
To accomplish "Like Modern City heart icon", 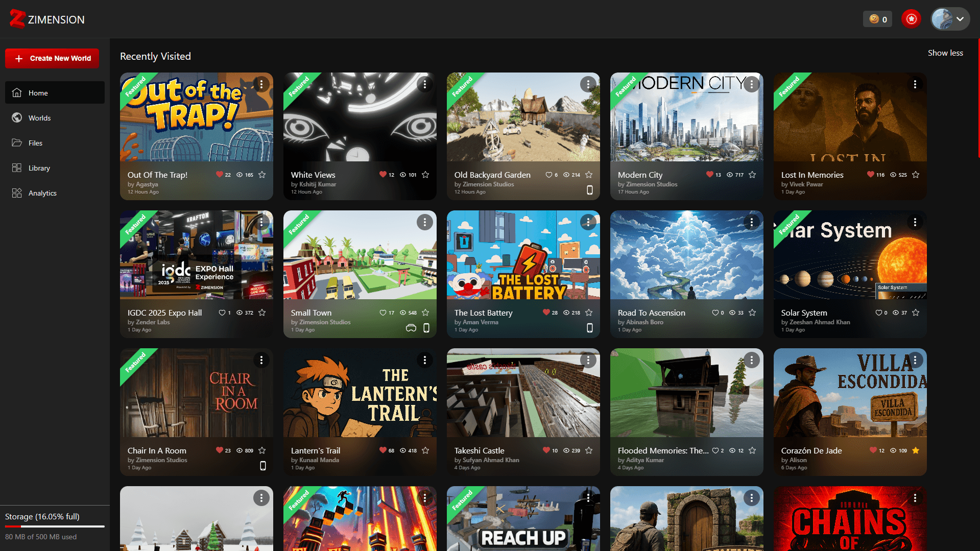I will click(710, 175).
